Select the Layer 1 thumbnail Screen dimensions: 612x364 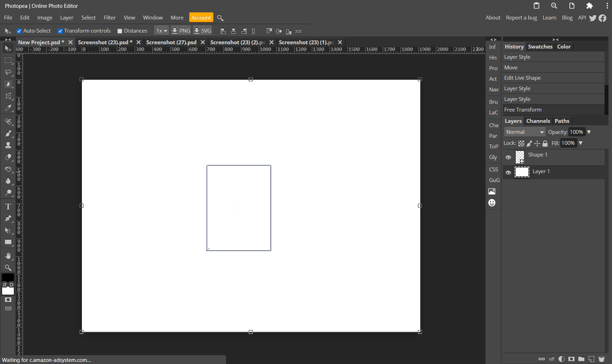click(522, 172)
